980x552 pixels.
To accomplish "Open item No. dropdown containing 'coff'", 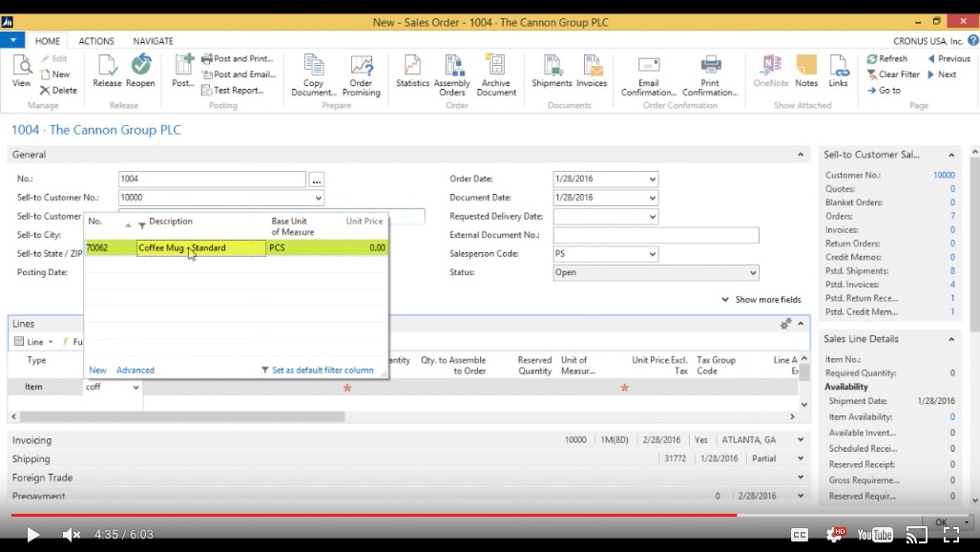I will pos(136,388).
